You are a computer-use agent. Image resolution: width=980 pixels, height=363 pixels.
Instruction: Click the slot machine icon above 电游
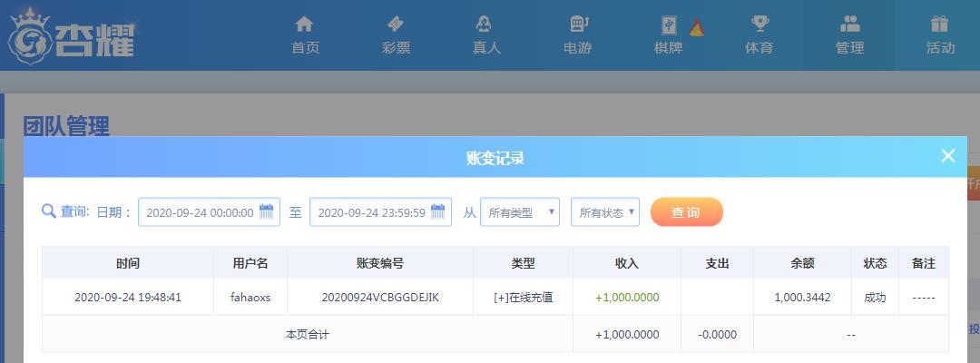[579, 25]
